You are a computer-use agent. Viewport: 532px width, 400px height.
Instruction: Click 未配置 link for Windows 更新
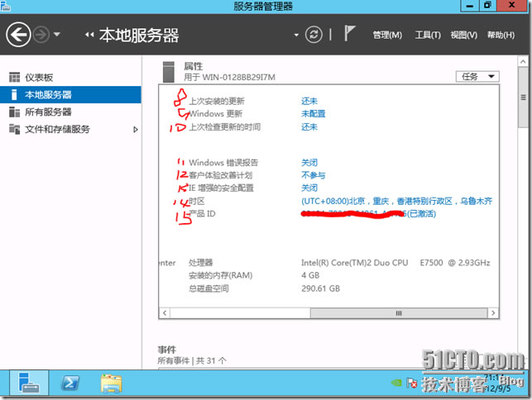click(x=313, y=114)
